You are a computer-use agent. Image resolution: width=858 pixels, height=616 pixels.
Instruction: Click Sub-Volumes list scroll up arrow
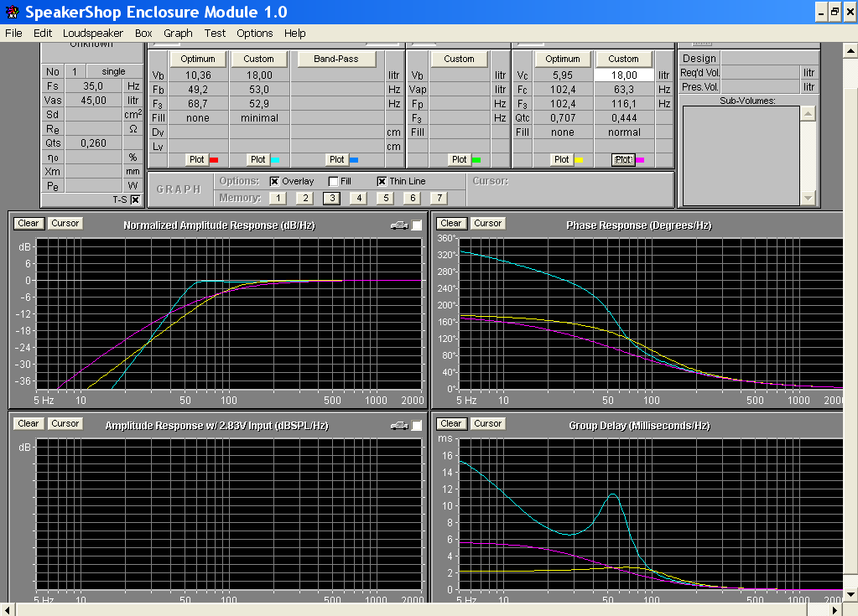(x=808, y=114)
